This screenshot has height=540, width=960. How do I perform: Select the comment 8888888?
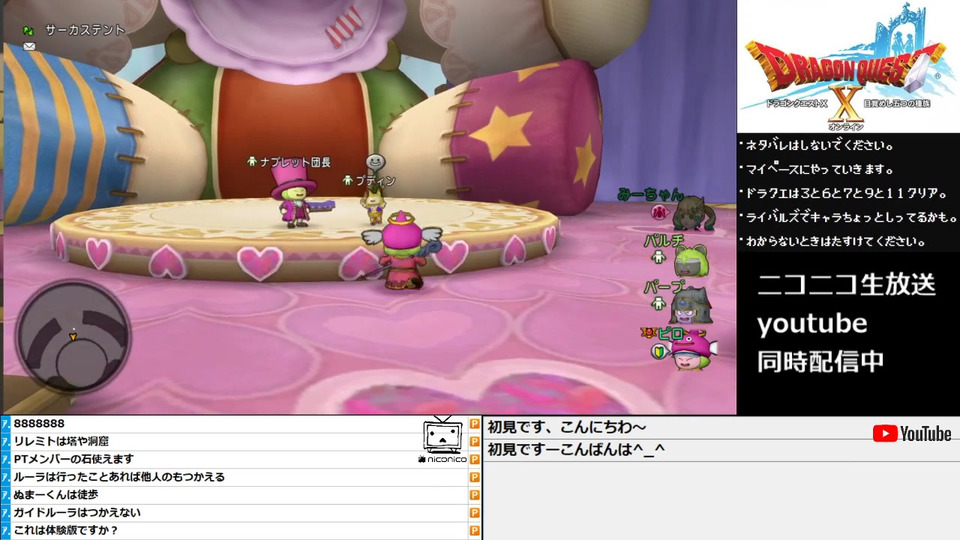tap(39, 424)
